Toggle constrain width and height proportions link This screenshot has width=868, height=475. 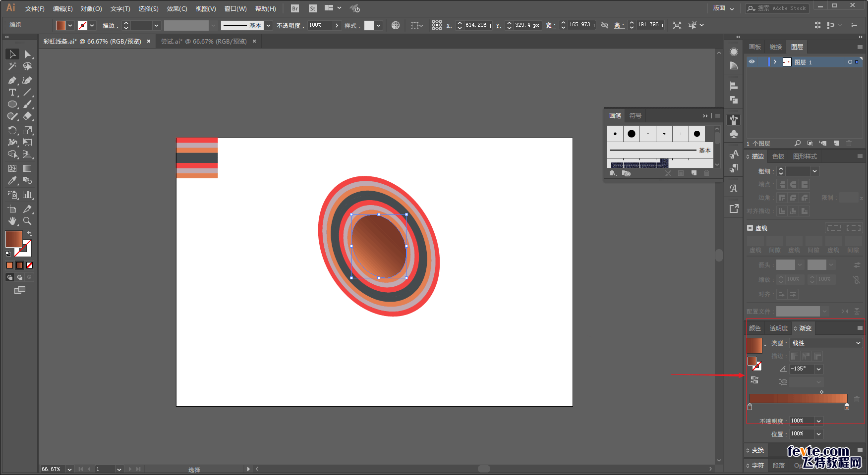[x=605, y=25]
